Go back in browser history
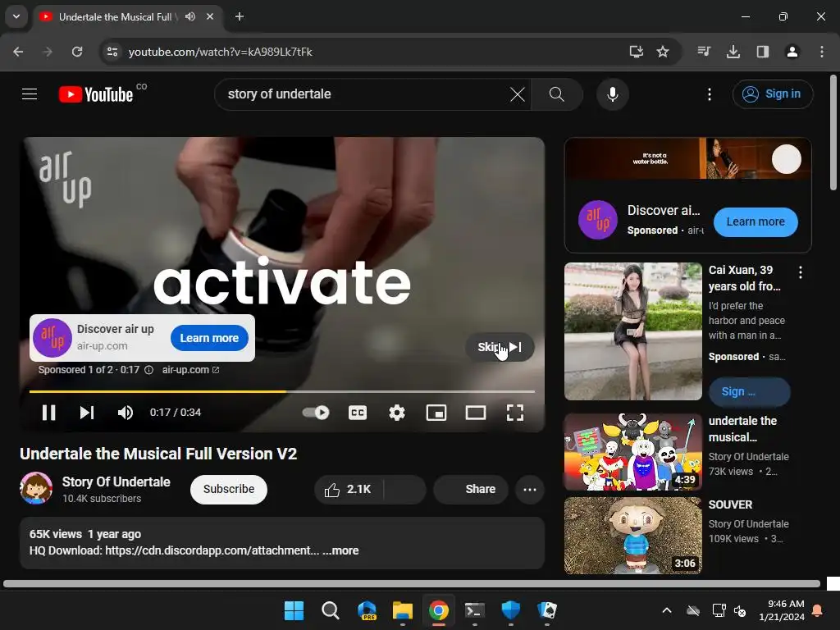840x630 pixels. pos(18,52)
